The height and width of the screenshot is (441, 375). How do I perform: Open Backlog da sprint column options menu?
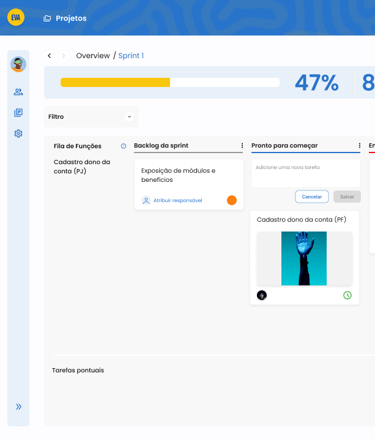[x=242, y=145]
